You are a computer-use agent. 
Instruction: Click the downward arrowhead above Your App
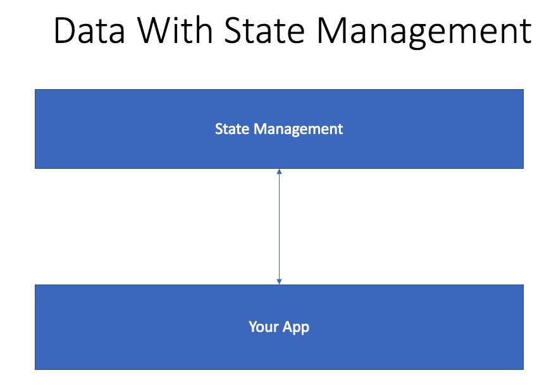279,281
